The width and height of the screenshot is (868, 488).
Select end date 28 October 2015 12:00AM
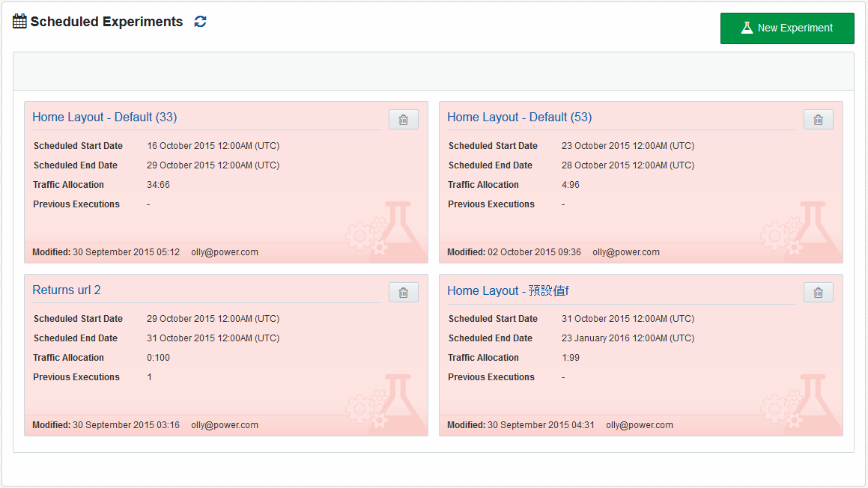tap(628, 165)
